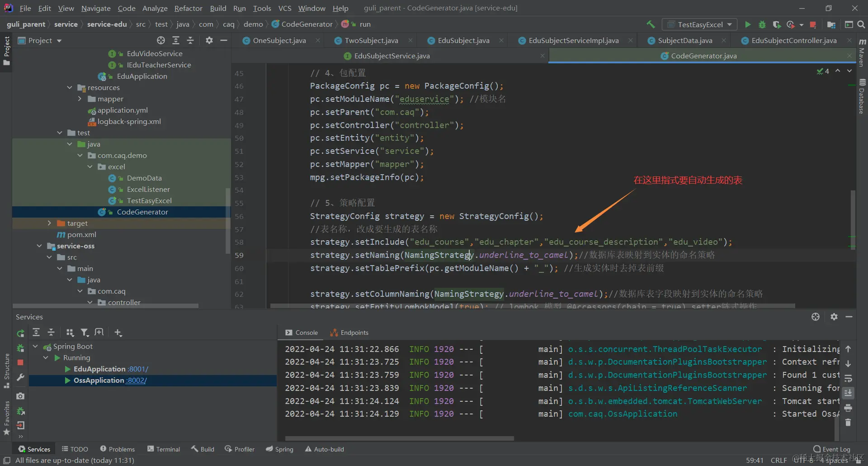Open the Refactor menu
Viewport: 868px width, 466px height.
(188, 8)
